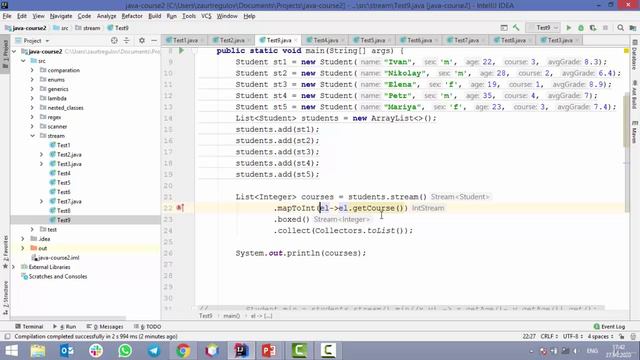Viewport: 640px width, 360px height.
Task: Open Terminal tool window
Action: click(29, 327)
